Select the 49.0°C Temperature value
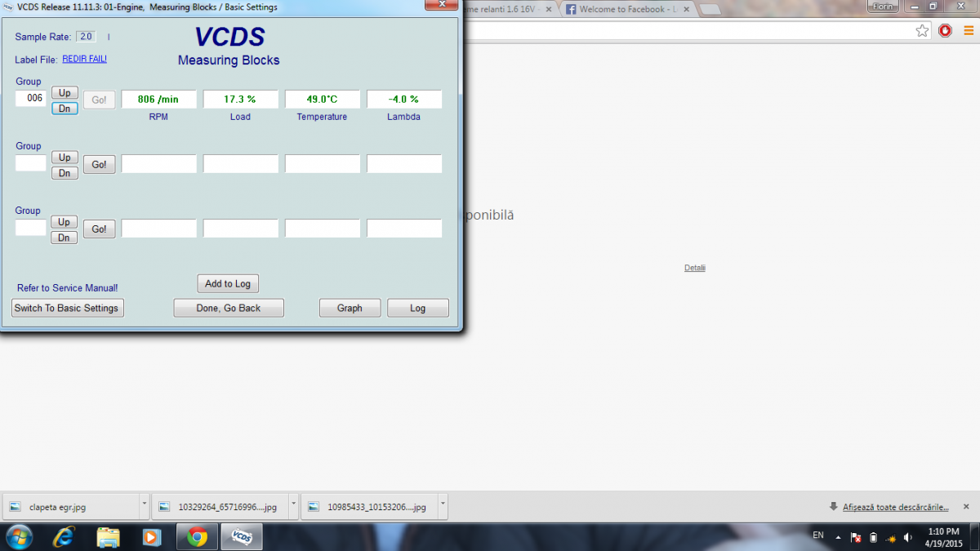 [x=323, y=100]
